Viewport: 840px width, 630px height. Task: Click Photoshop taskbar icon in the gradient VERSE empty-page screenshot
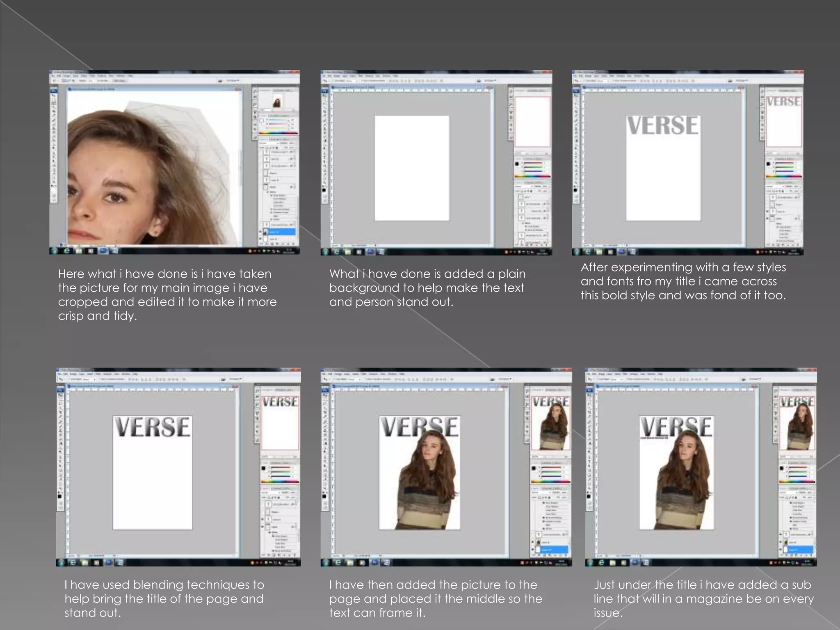[x=108, y=562]
